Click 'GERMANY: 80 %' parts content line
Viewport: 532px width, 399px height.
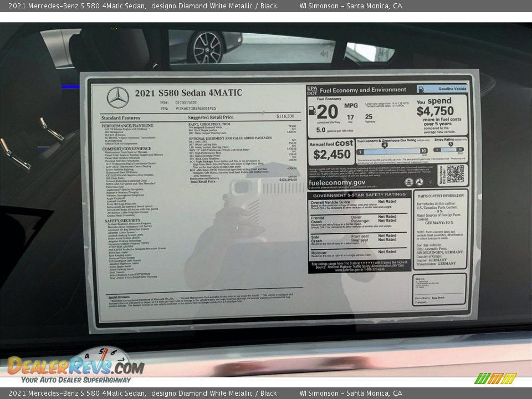[439, 223]
